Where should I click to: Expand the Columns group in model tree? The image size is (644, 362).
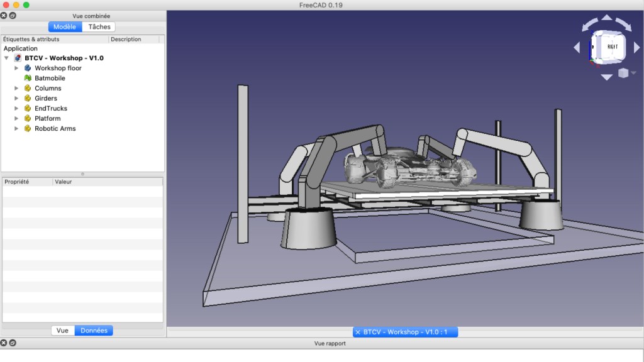(17, 88)
